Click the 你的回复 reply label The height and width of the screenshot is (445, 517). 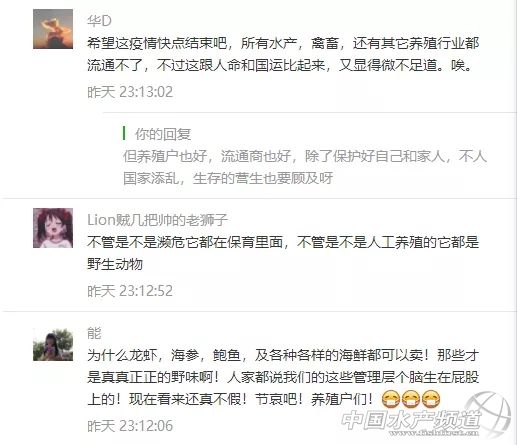(163, 134)
